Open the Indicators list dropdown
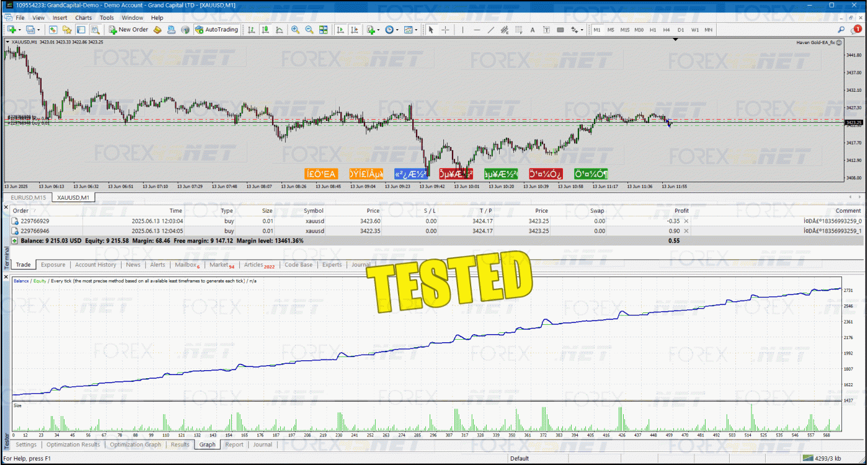868x465 pixels. (378, 30)
